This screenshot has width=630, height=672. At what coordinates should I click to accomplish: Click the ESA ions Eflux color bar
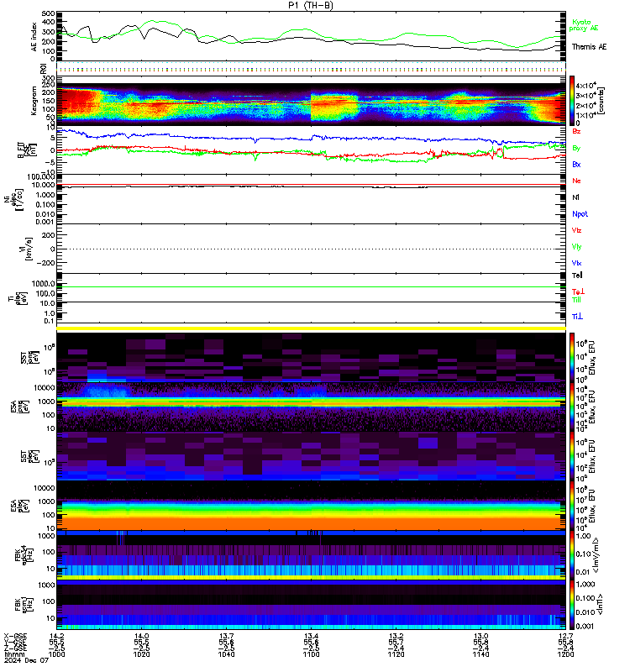point(572,407)
